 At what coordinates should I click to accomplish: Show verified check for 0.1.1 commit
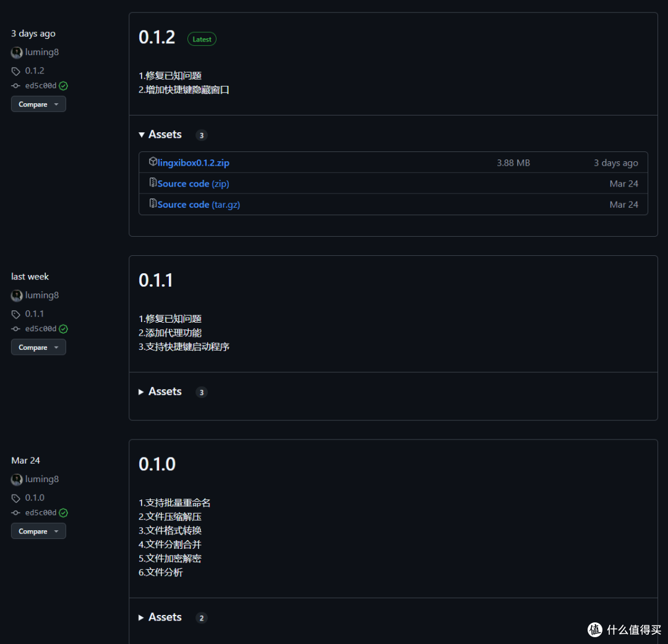click(x=64, y=329)
